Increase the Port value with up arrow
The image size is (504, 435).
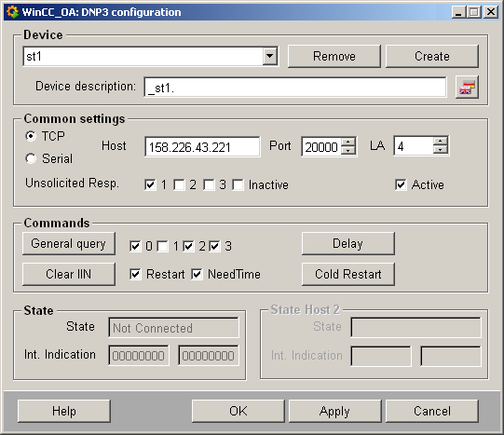(347, 142)
